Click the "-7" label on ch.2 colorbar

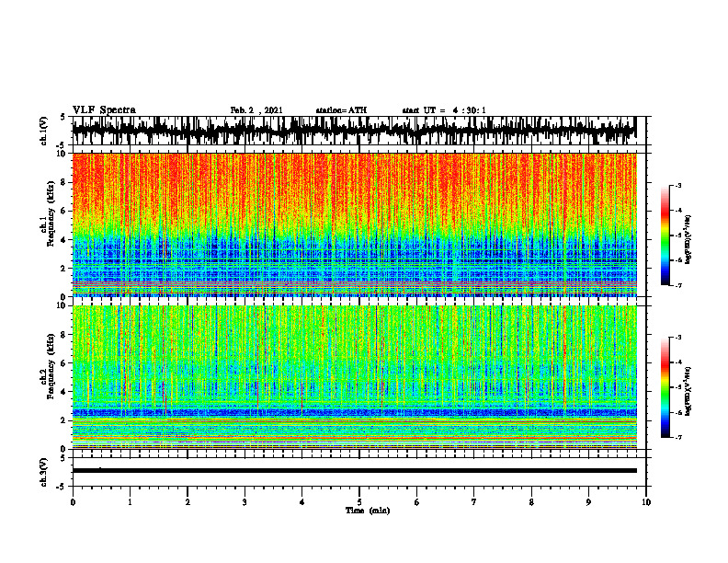[x=678, y=438]
